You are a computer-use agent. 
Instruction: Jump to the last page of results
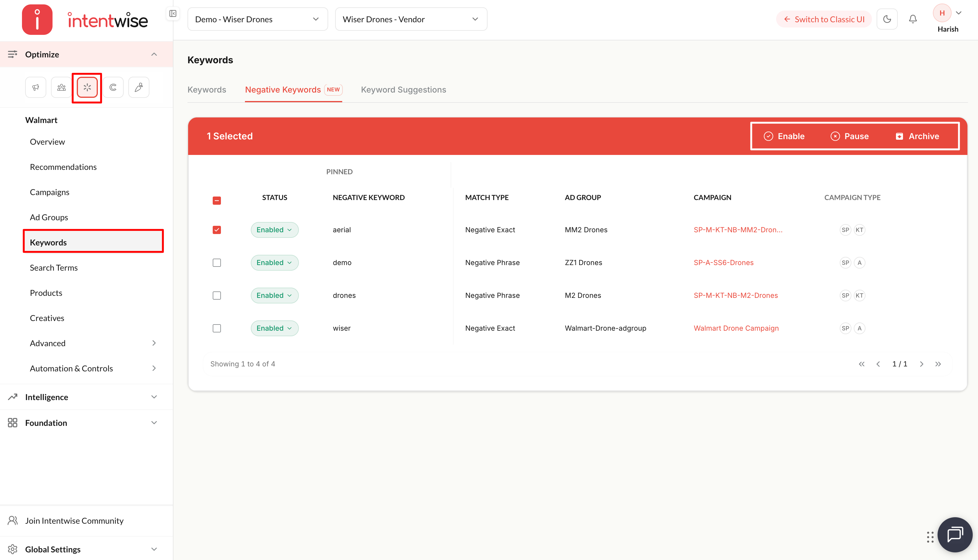pos(938,364)
